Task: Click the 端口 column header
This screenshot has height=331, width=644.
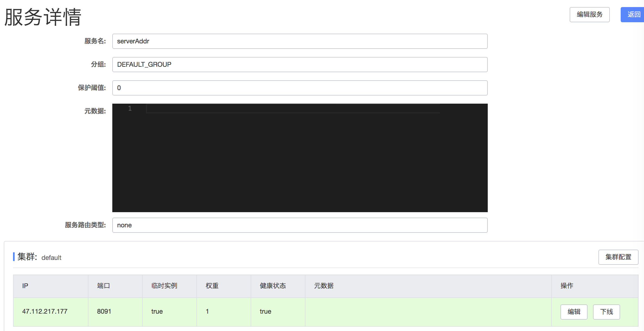Action: [103, 286]
